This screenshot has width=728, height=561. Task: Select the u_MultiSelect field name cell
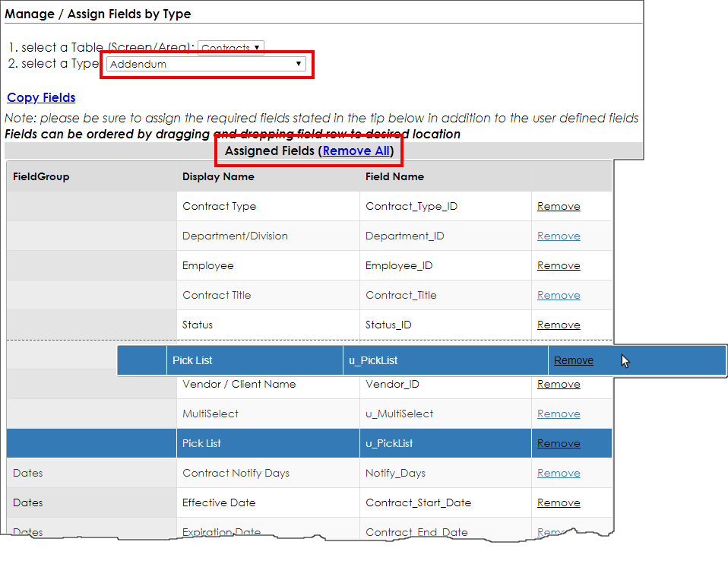(x=445, y=414)
